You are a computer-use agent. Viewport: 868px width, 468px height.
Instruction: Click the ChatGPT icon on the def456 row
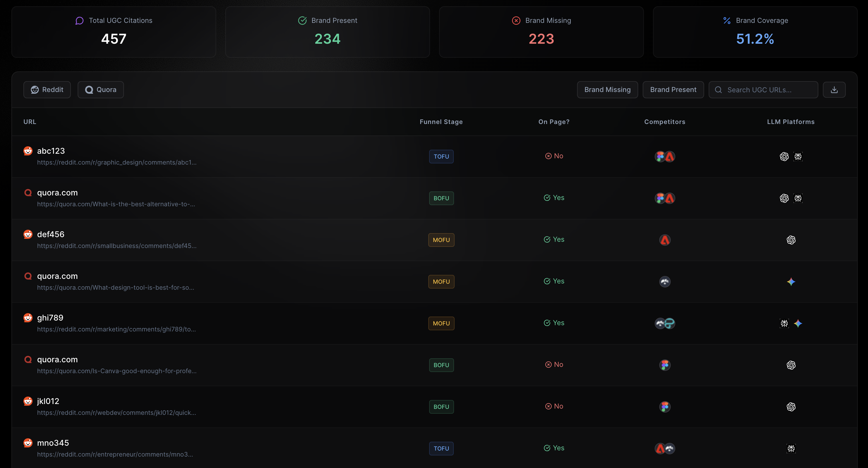[x=791, y=240]
